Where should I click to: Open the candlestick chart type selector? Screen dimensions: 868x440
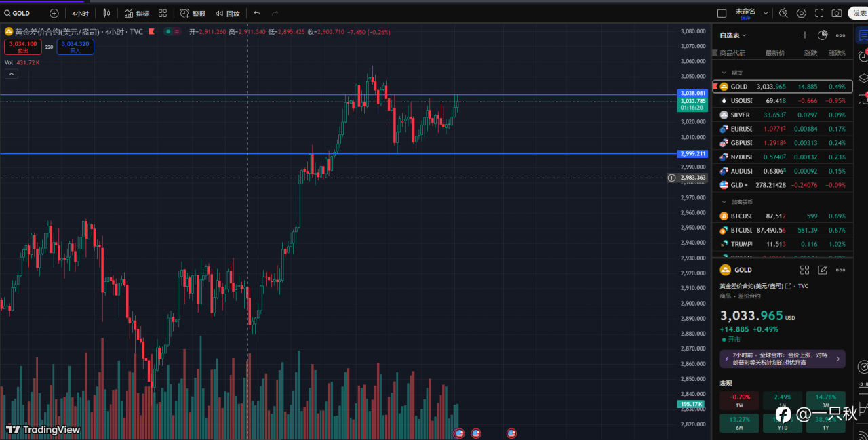coord(106,13)
